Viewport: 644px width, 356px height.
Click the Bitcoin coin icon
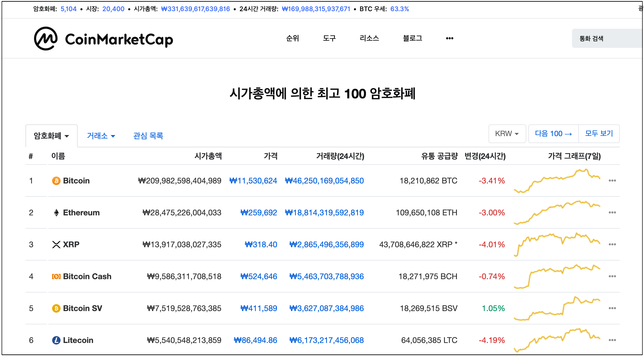point(56,181)
